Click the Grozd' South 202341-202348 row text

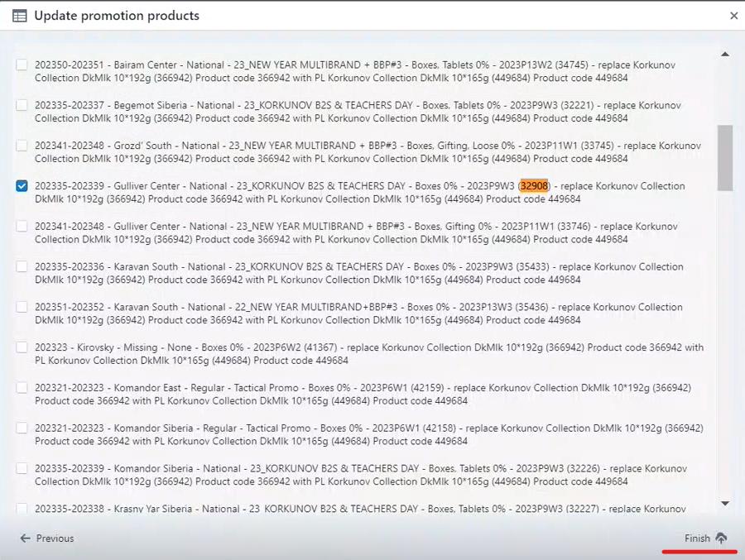(368, 152)
